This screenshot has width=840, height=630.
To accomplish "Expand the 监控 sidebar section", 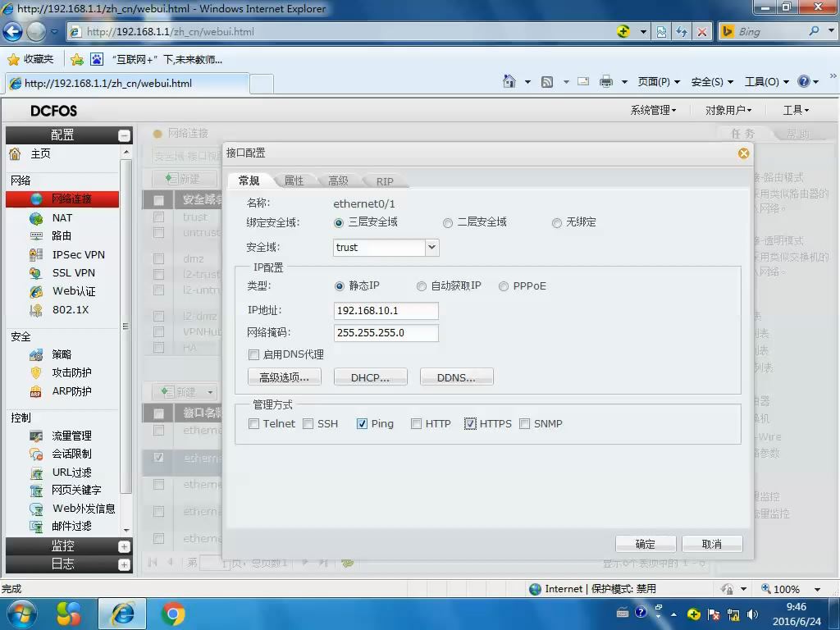I will 125,547.
